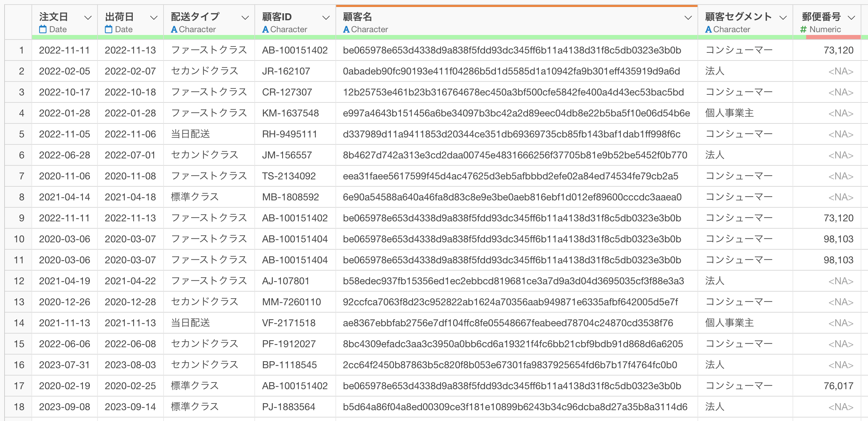Click Character type icon under 顧客名
Viewport: 868px width, 421px height.
click(x=346, y=29)
